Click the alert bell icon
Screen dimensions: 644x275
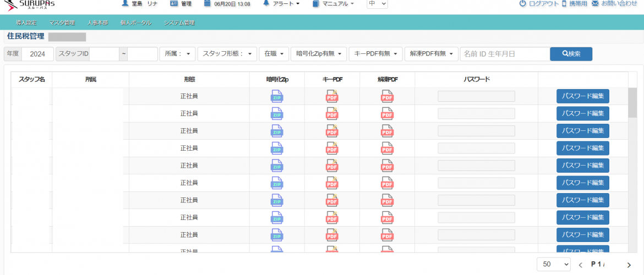pyautogui.click(x=266, y=3)
